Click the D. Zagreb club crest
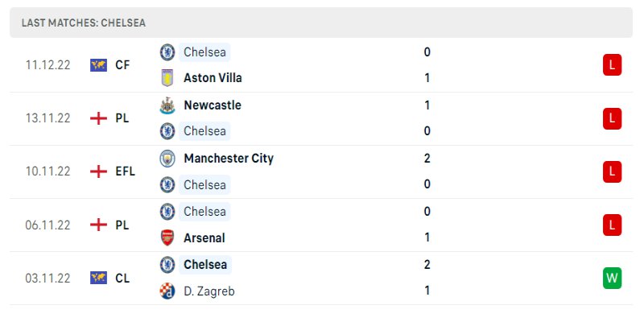Image resolution: width=644 pixels, height=322 pixels. tap(167, 291)
